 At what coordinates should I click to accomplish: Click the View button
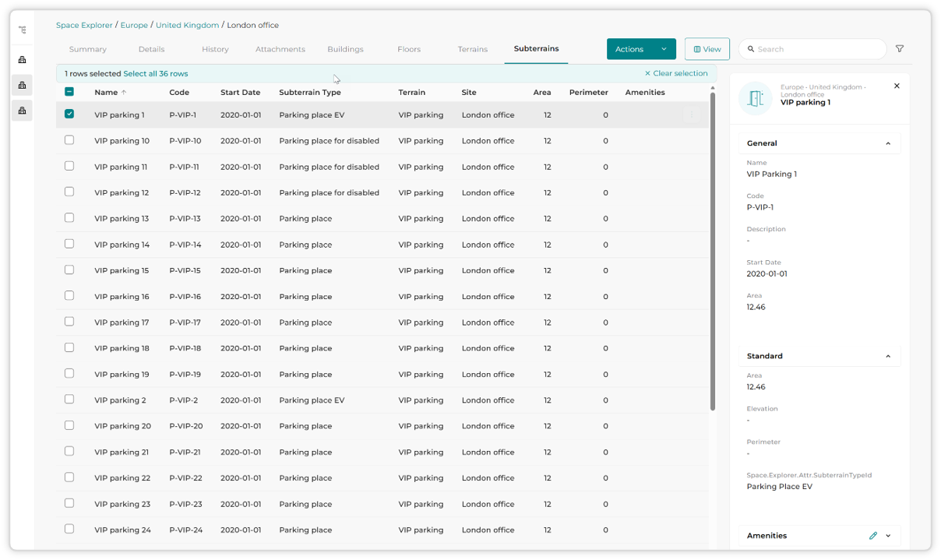pos(707,49)
